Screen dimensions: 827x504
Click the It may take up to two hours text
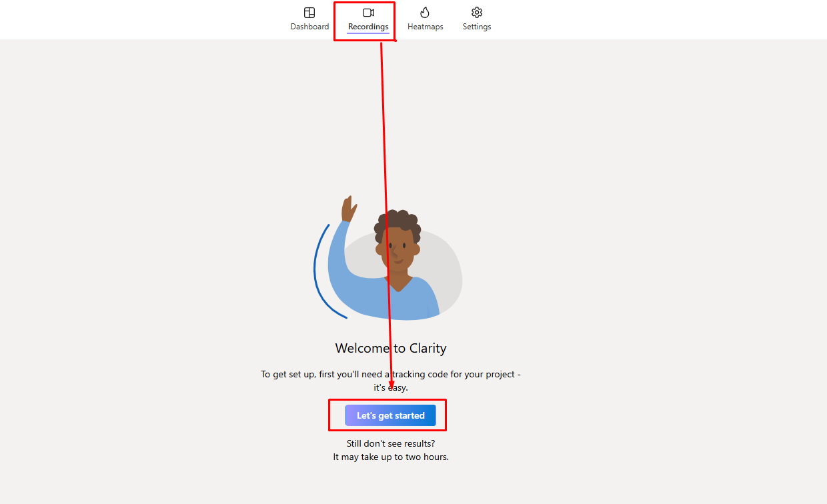[x=391, y=457]
